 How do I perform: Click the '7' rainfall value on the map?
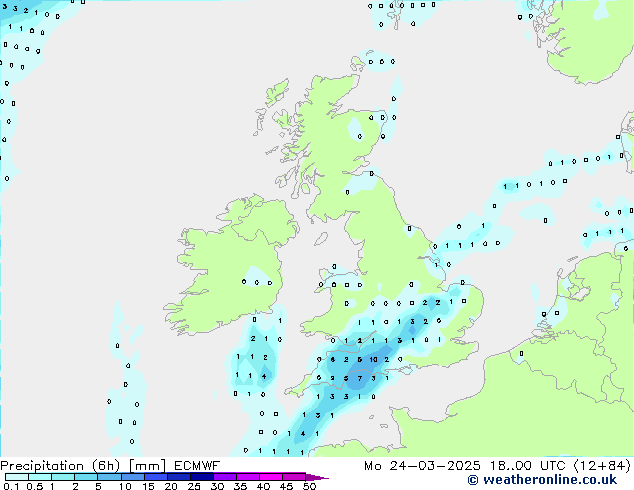coord(360,379)
